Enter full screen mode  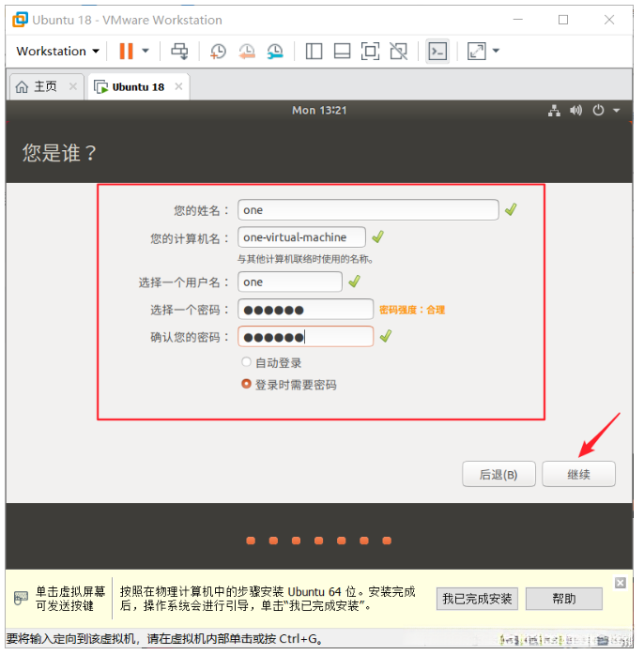point(370,52)
